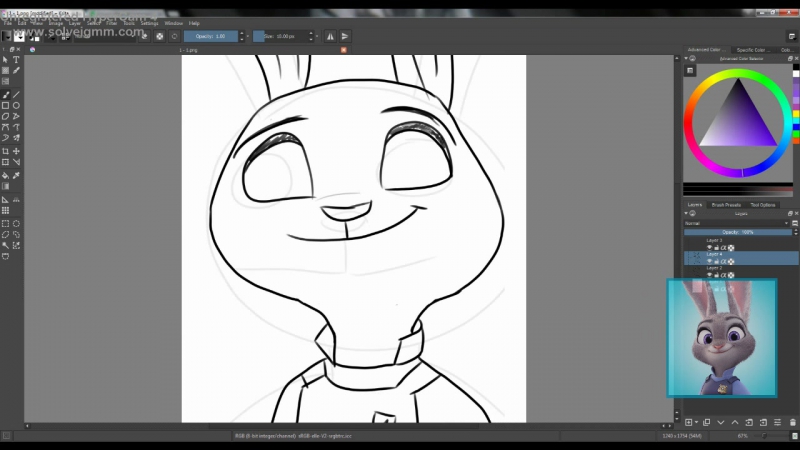Open the pattern preset dropdown in toolbar
The image size is (800, 450).
(x=19, y=36)
